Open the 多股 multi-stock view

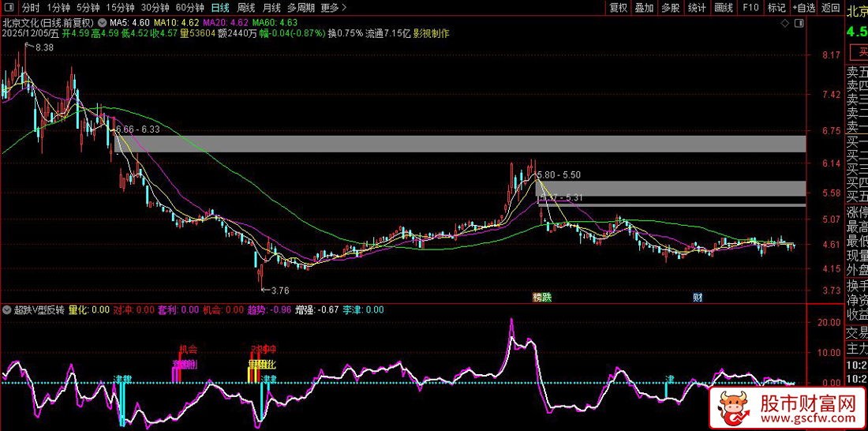[x=671, y=8]
